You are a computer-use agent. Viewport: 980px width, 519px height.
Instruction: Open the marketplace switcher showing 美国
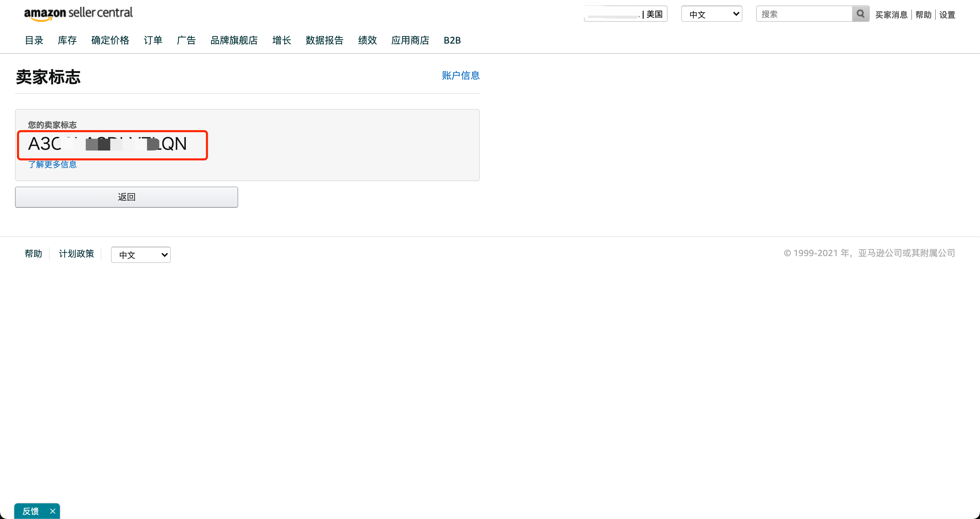pyautogui.click(x=626, y=14)
